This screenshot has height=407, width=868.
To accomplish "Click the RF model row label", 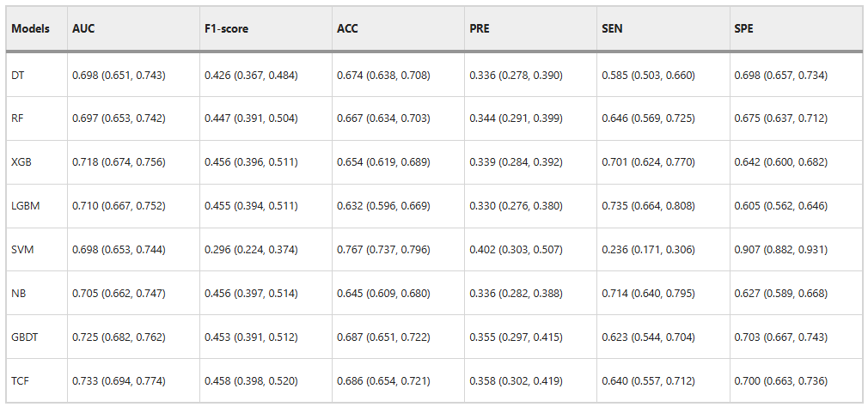I will click(x=17, y=118).
